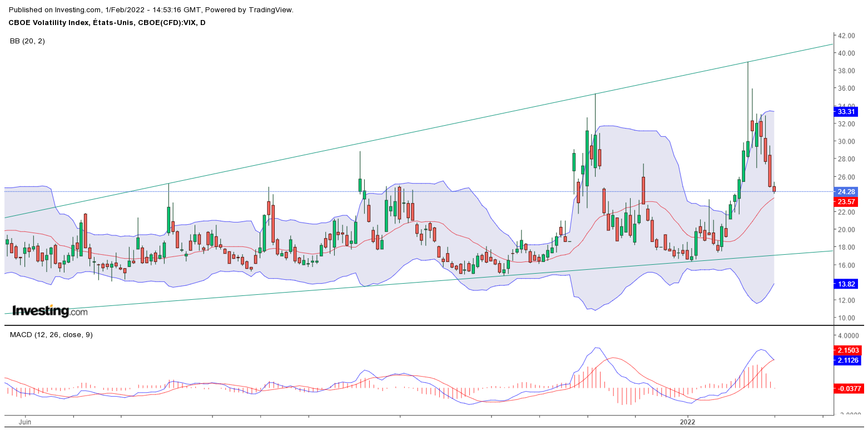Click the 28.00 price axis tick

pos(846,159)
